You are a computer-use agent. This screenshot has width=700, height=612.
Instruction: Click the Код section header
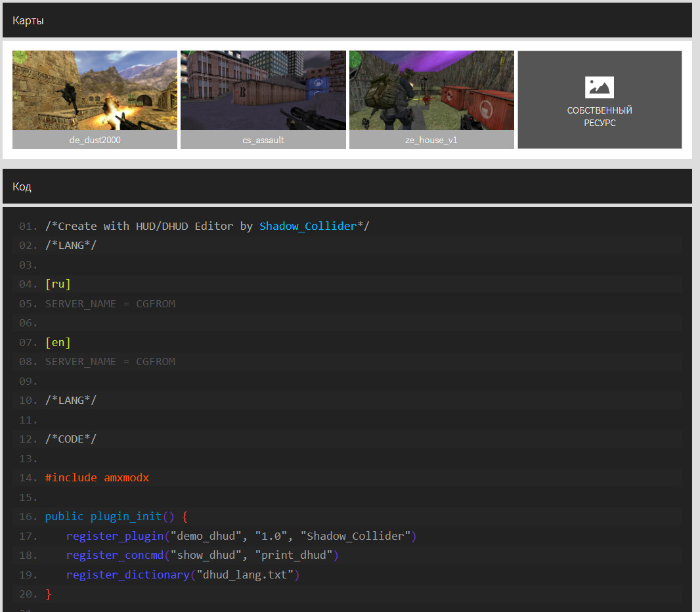[x=22, y=186]
